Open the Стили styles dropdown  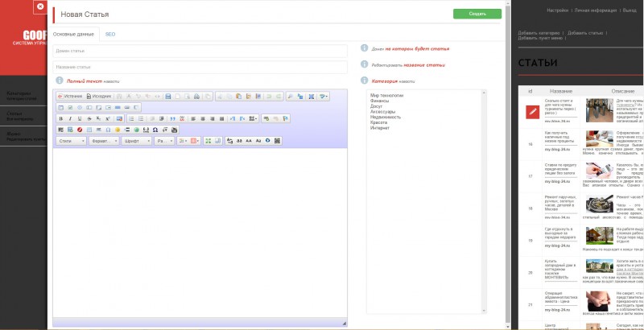71,141
